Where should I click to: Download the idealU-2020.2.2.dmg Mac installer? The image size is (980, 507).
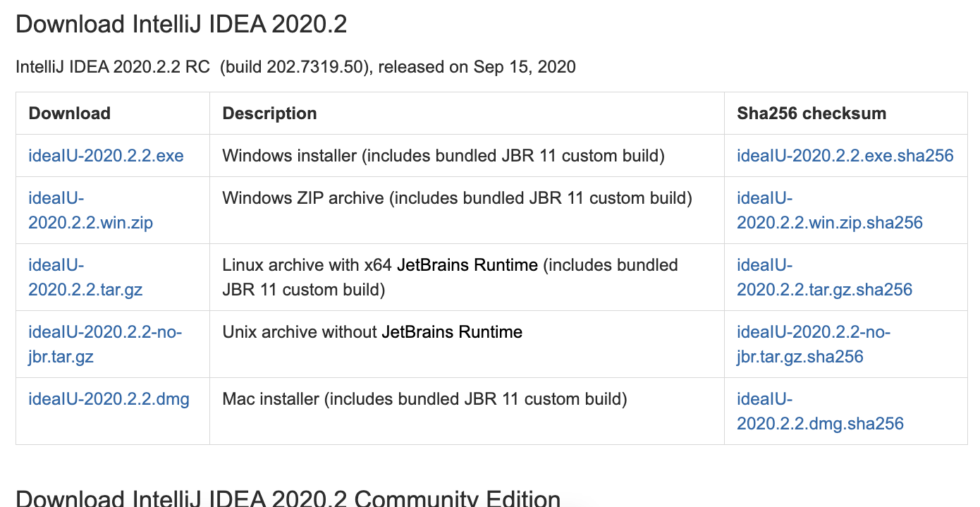(x=109, y=399)
